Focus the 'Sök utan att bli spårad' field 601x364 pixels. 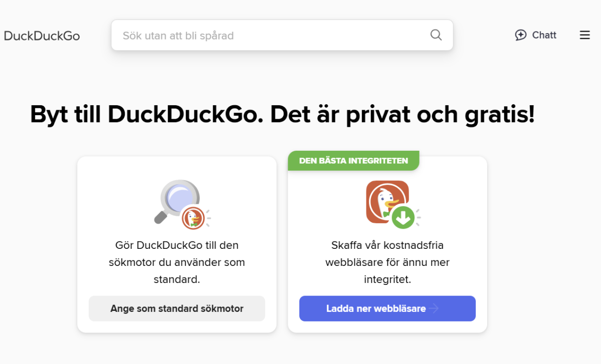(x=271, y=36)
